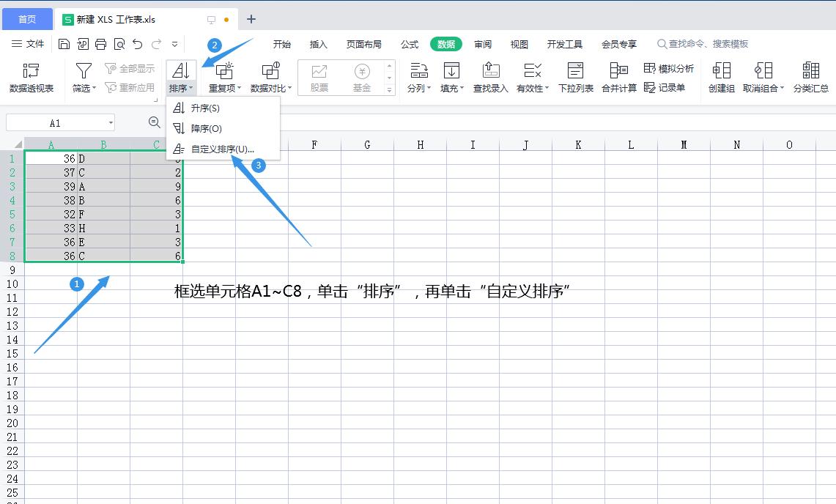Click the Print icon in quick access toolbar
Screen dimensions: 836x504
(x=100, y=43)
